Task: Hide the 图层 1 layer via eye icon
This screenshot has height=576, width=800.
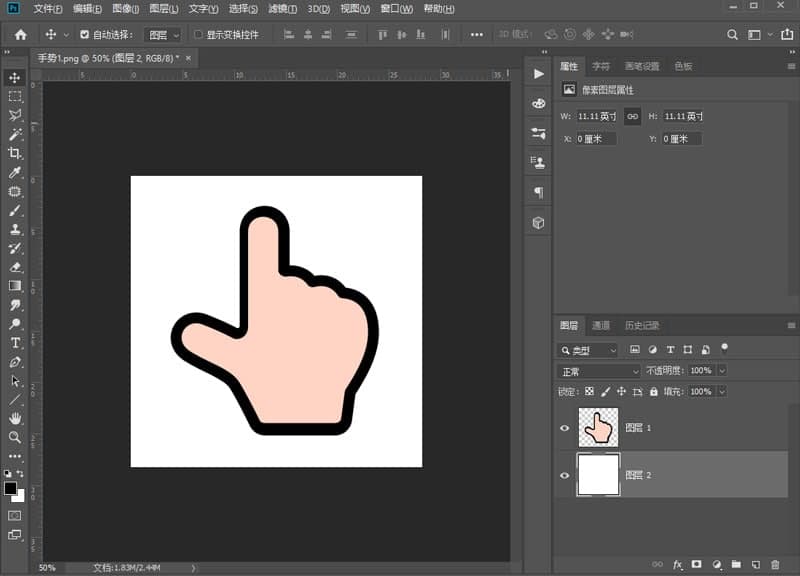Action: (565, 428)
